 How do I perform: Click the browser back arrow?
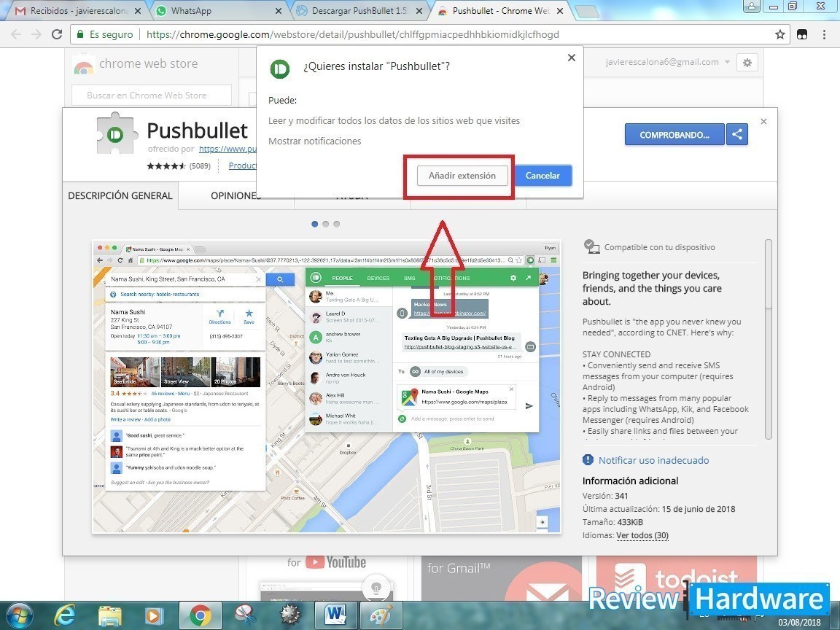(16, 34)
